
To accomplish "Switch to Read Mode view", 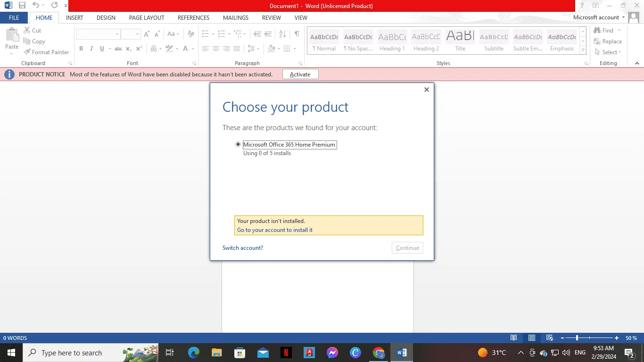I will (x=514, y=338).
